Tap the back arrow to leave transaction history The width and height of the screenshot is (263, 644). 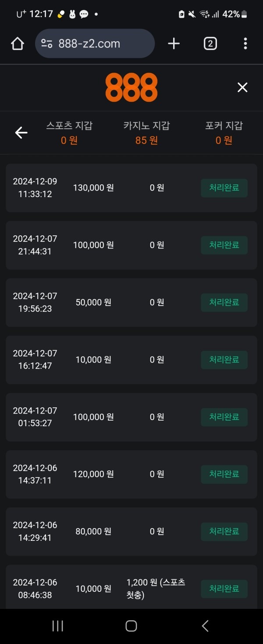point(21,133)
